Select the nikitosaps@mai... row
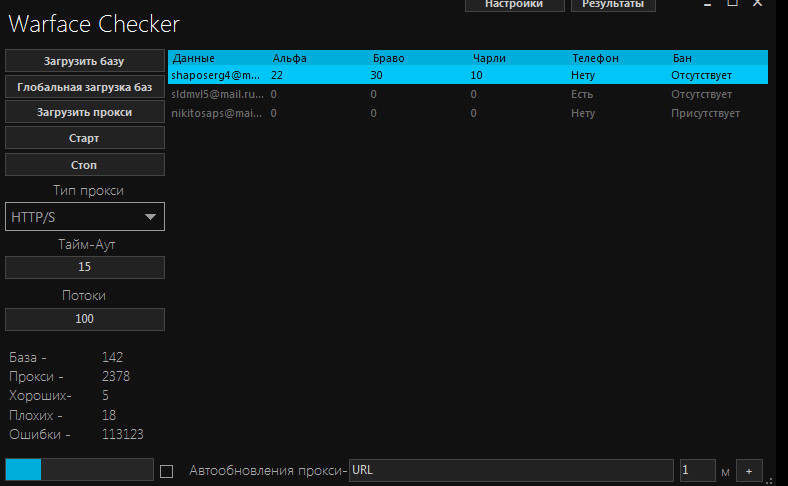 pyautogui.click(x=468, y=113)
